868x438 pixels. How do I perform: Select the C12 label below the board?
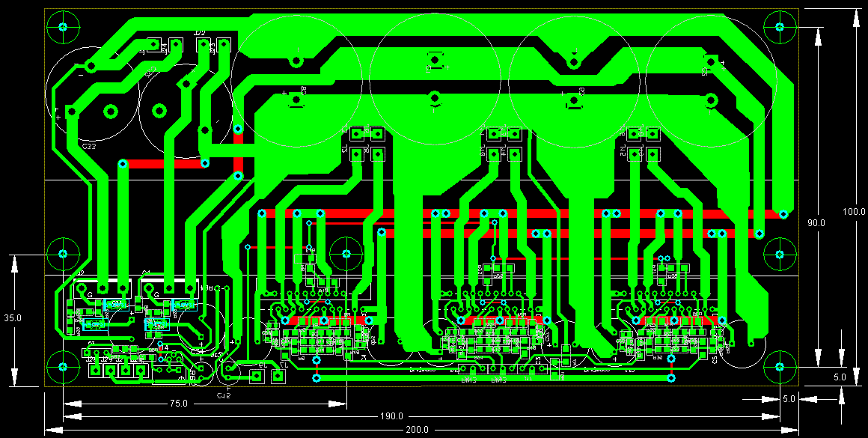pos(224,395)
